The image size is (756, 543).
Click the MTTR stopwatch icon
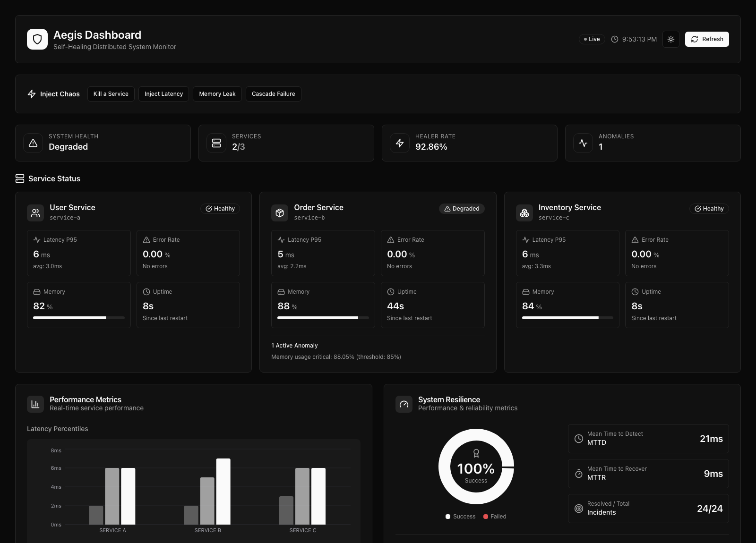579,474
